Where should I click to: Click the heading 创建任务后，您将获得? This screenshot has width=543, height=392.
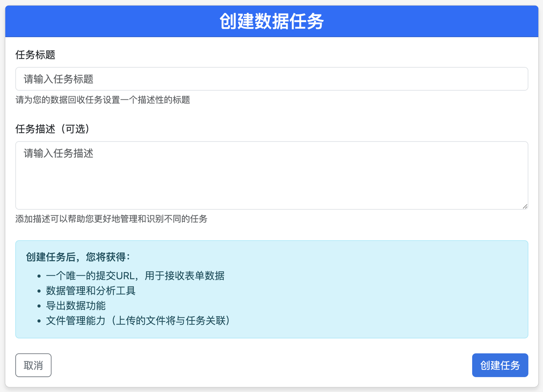point(79,257)
